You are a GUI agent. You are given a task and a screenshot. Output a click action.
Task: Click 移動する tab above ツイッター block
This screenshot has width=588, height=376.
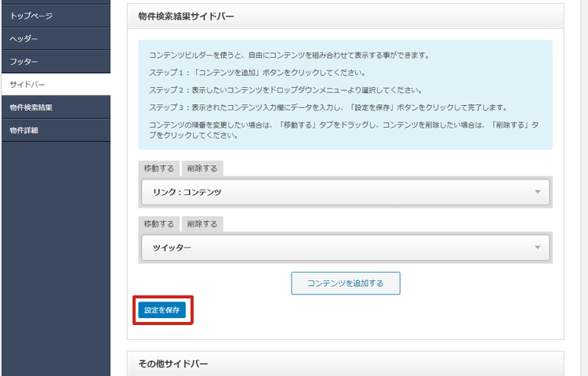click(x=158, y=224)
